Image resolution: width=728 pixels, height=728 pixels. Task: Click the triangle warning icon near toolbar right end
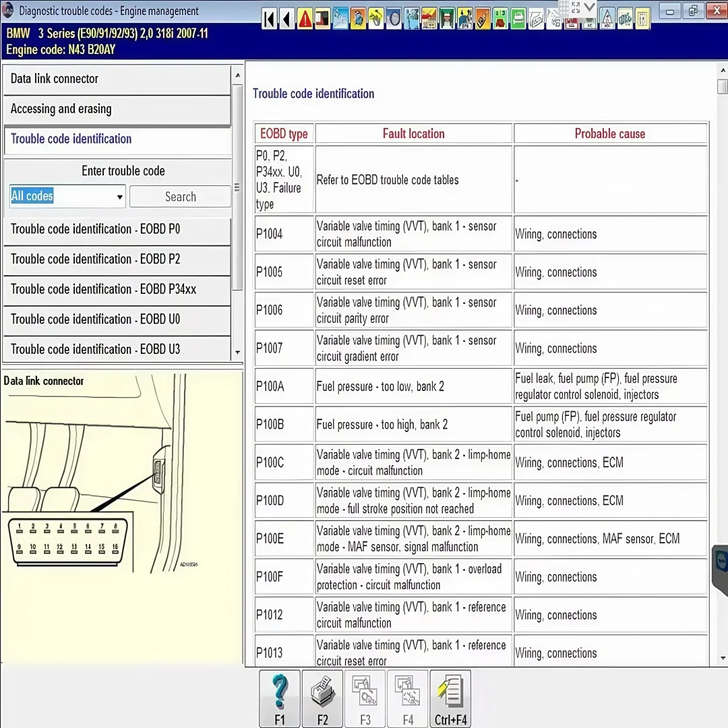pyautogui.click(x=607, y=20)
